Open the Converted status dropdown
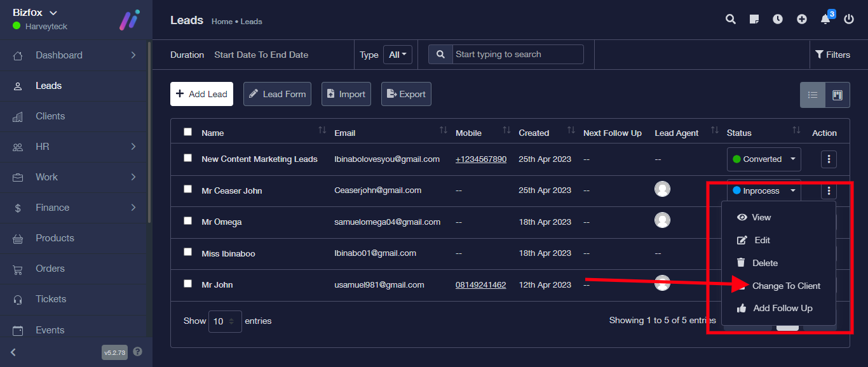 (764, 159)
